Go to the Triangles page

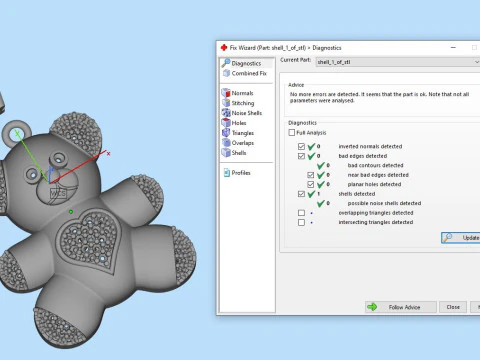pyautogui.click(x=243, y=133)
